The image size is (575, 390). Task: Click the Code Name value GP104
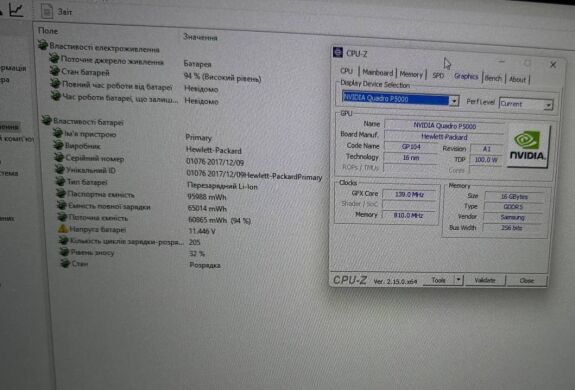[x=411, y=147]
